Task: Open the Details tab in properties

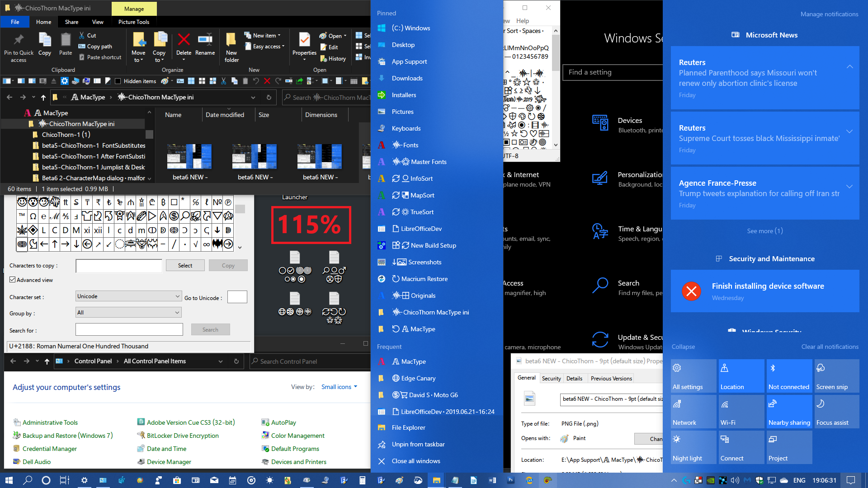Action: [574, 378]
